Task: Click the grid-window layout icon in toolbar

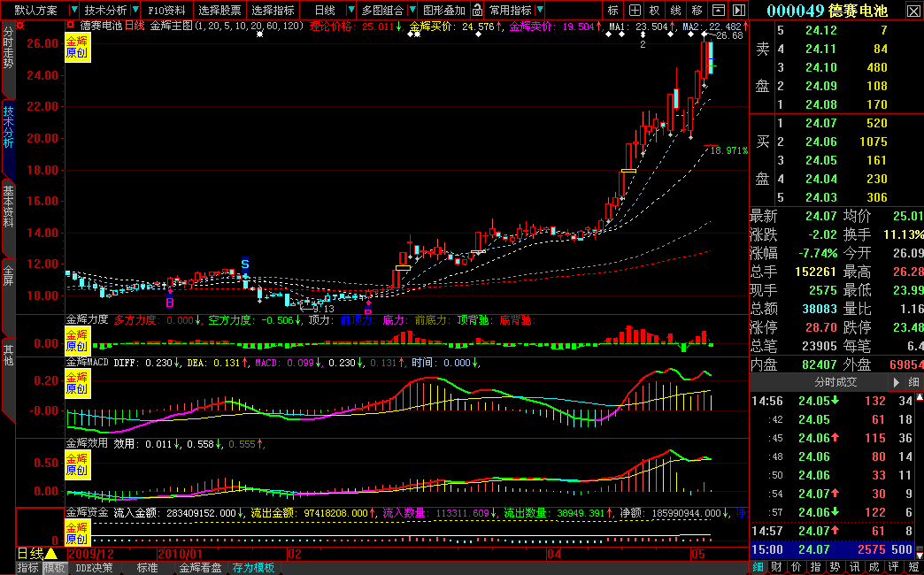Action: pos(634,10)
